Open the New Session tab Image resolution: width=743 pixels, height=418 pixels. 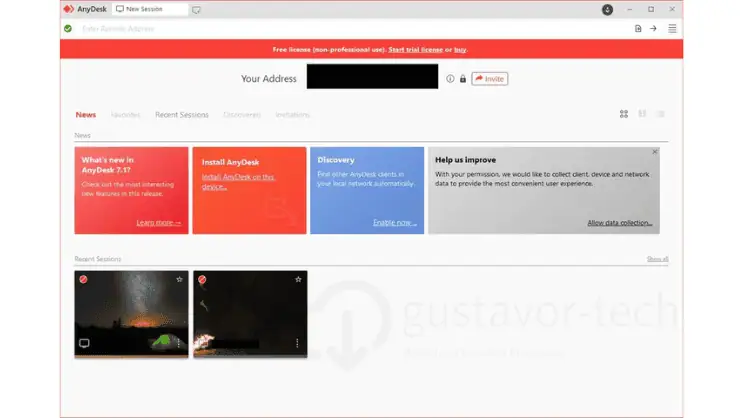(150, 9)
